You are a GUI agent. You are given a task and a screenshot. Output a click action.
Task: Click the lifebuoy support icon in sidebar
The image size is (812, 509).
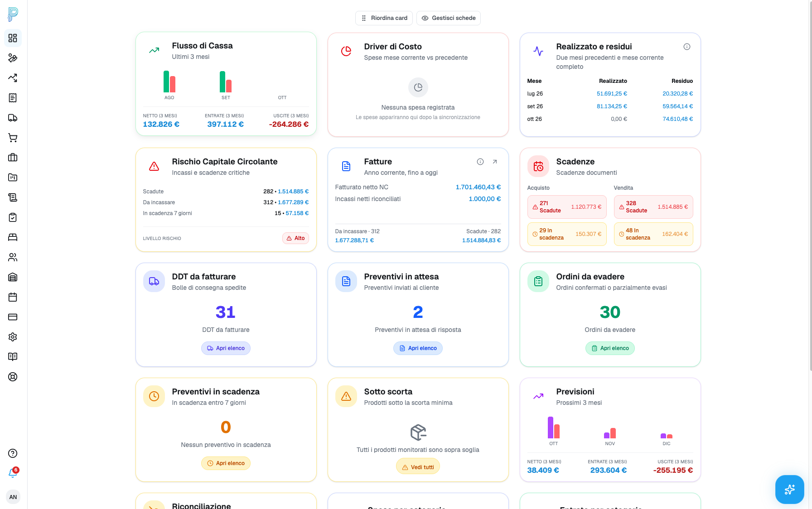click(x=13, y=377)
